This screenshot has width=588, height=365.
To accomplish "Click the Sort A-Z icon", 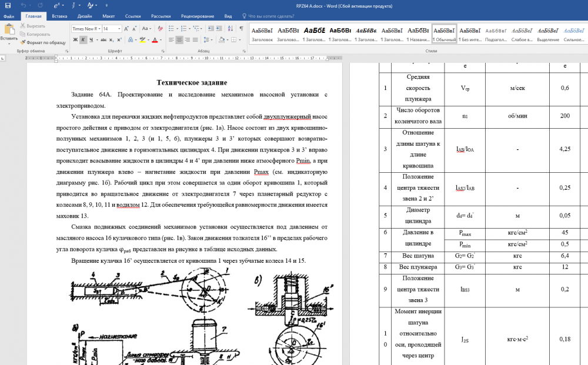I will (230, 28).
